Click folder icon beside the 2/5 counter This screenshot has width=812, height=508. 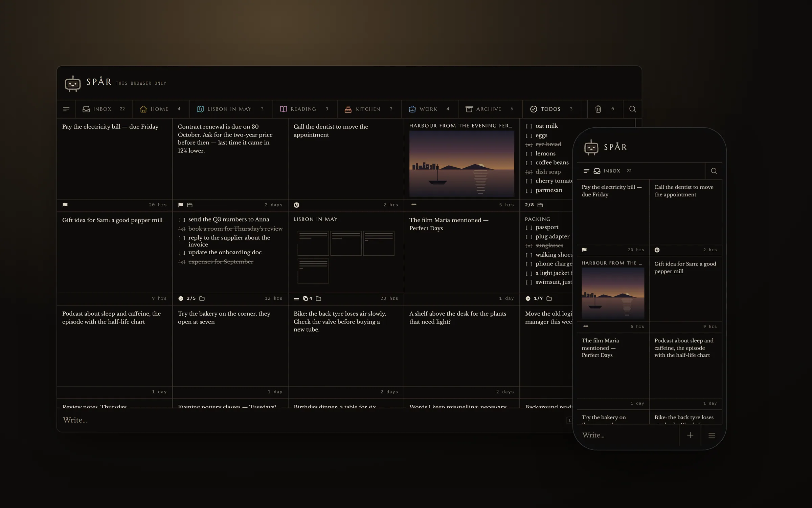coord(202,298)
